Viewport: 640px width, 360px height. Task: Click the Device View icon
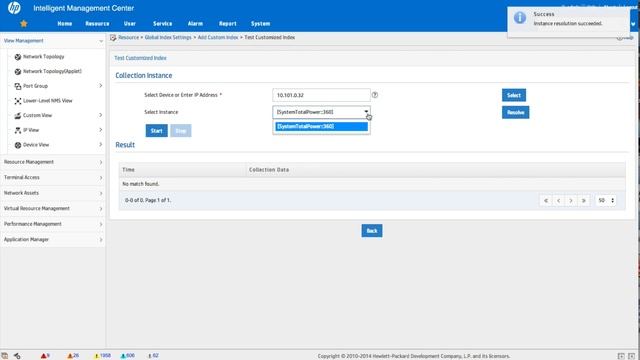point(18,145)
